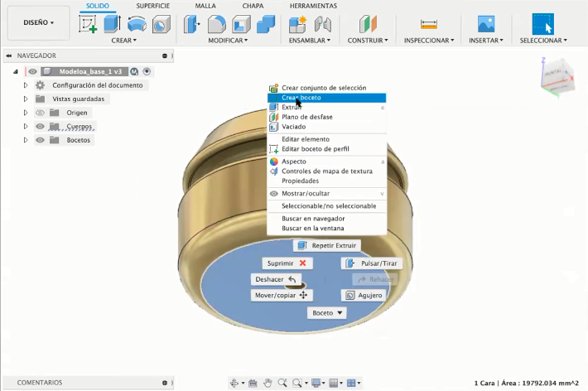Image resolution: width=588 pixels, height=391 pixels.
Task: Open Grid and snaps settings icon
Action: tap(333, 383)
